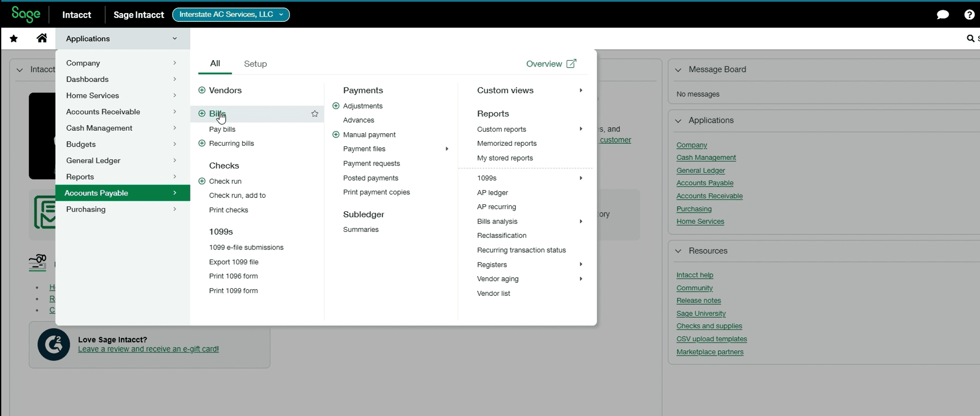Screen dimensions: 980x416
Task: Click the G2 review logo
Action: click(54, 345)
